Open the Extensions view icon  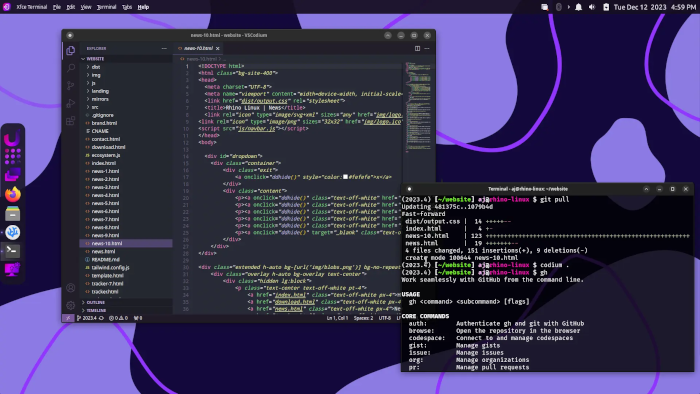(71, 121)
